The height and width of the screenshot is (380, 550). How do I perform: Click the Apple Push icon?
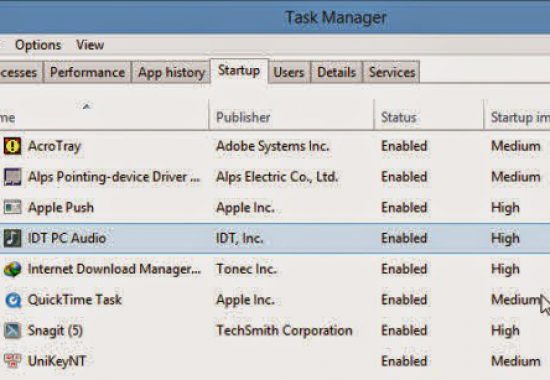pos(12,207)
